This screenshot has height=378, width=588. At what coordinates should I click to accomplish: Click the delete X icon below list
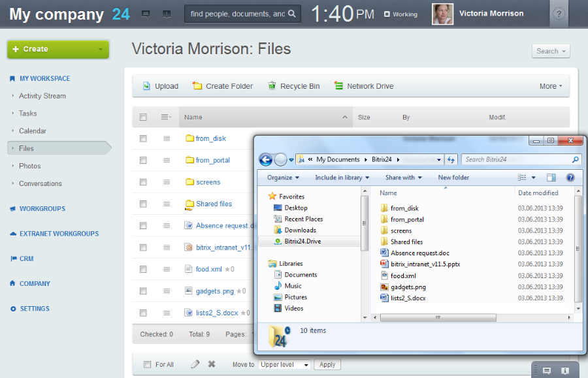pos(212,364)
